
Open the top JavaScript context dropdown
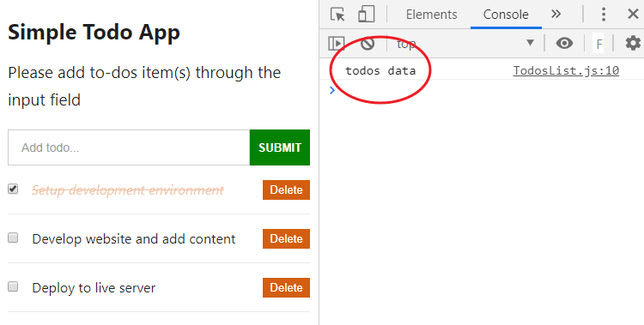click(465, 43)
